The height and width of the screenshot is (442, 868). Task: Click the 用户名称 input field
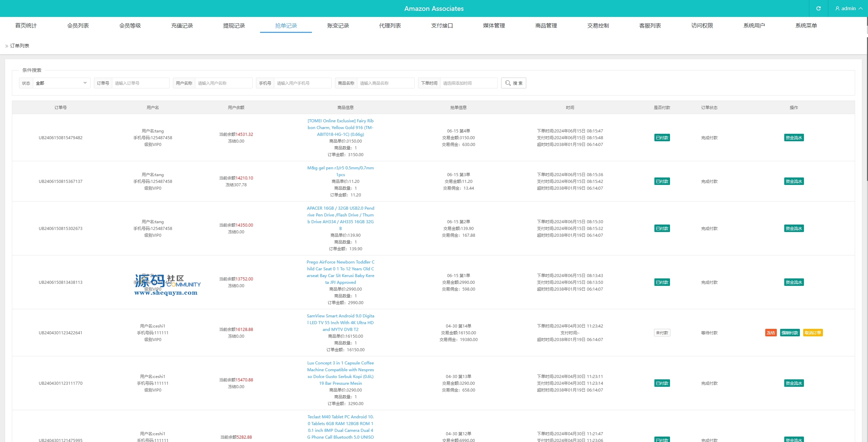pos(223,83)
